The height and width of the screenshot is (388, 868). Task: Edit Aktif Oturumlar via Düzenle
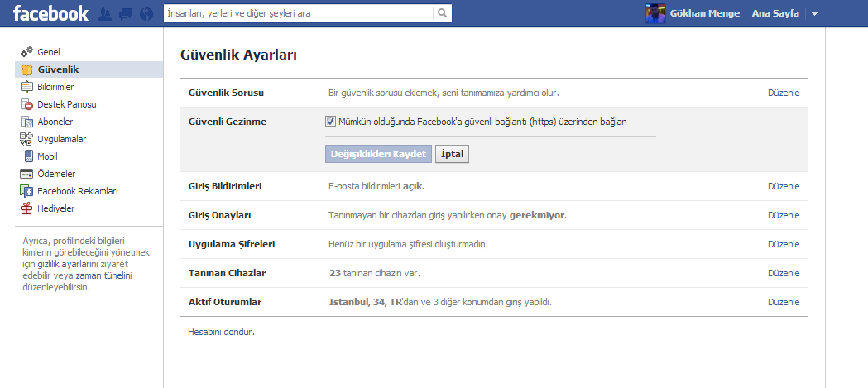(784, 302)
